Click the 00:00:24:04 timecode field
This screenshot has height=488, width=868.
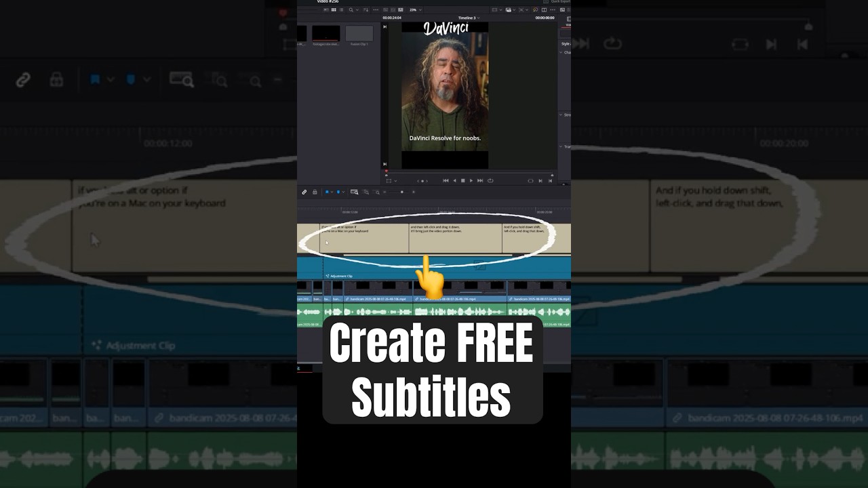pos(392,18)
